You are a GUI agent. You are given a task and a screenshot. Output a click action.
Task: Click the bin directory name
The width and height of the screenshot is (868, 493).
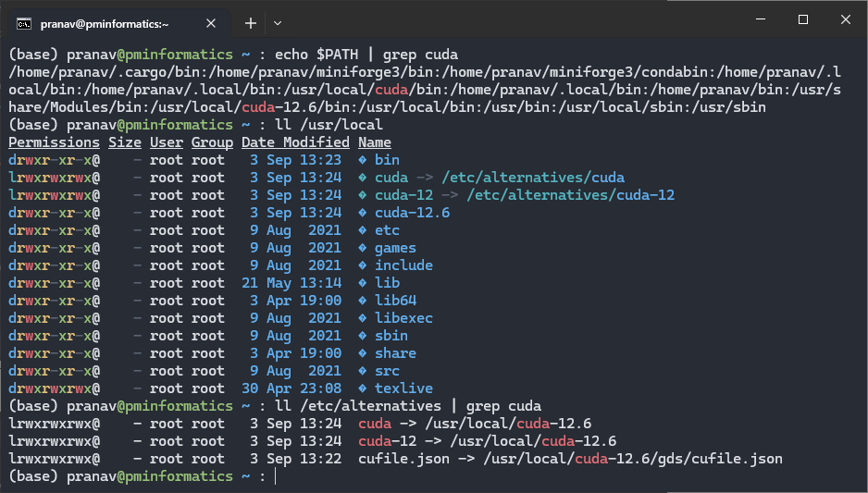coord(387,160)
